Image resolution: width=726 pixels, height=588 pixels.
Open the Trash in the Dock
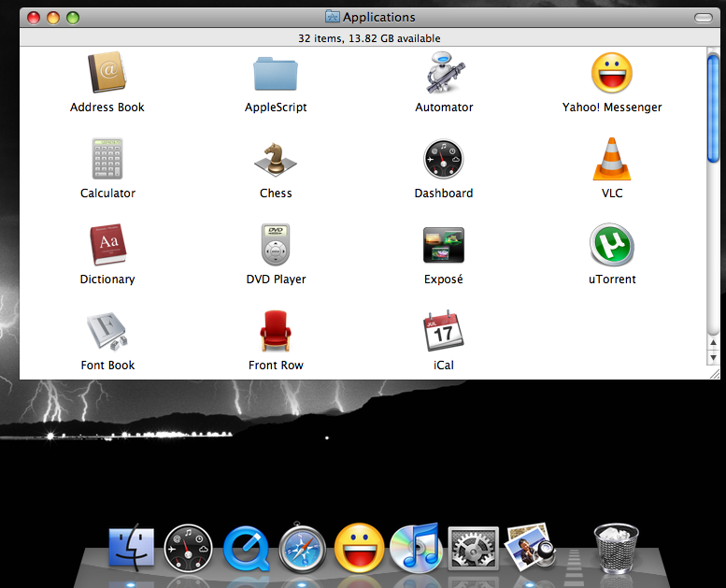[x=617, y=548]
